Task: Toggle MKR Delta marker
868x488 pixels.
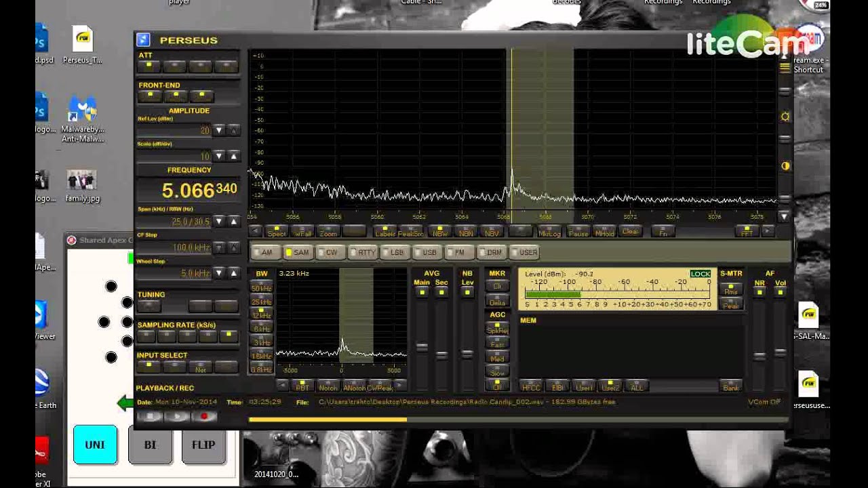Action: [497, 302]
